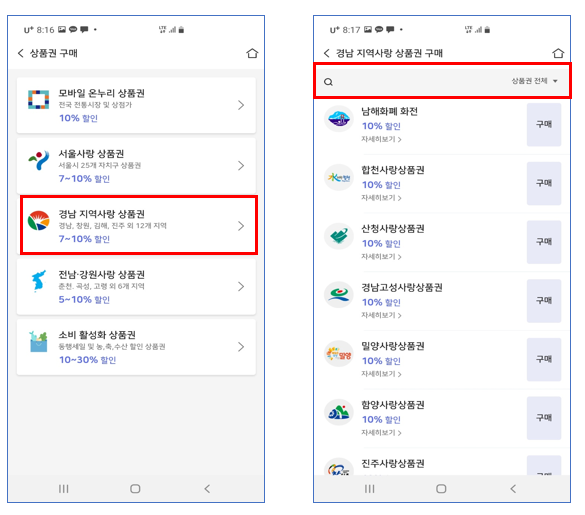Open 자세히보기 link under 산청사랑상품권

381,257
